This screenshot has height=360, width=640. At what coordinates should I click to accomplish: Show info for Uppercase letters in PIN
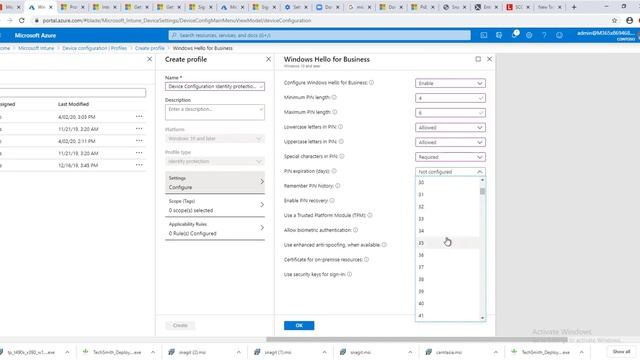pos(341,142)
